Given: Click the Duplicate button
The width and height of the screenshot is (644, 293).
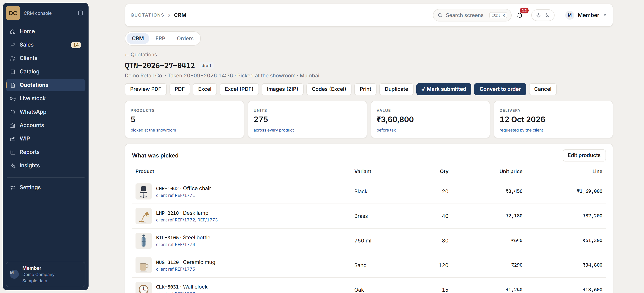Looking at the screenshot, I should (x=396, y=89).
